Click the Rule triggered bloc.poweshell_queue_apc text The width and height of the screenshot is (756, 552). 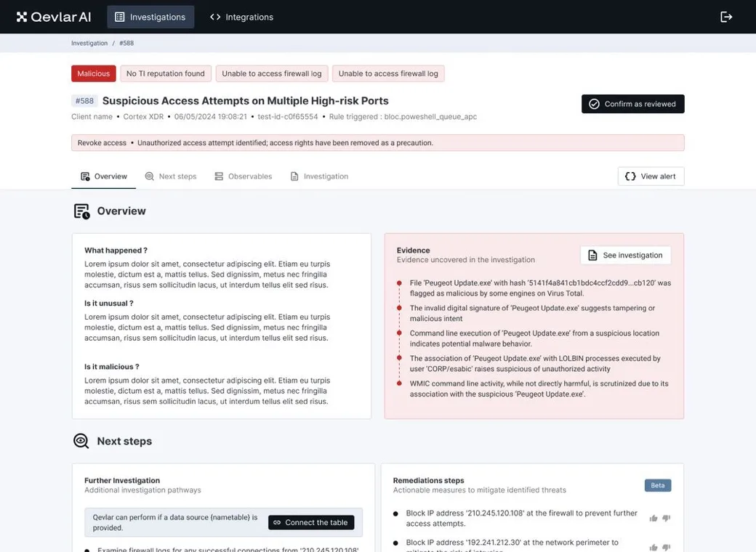403,116
